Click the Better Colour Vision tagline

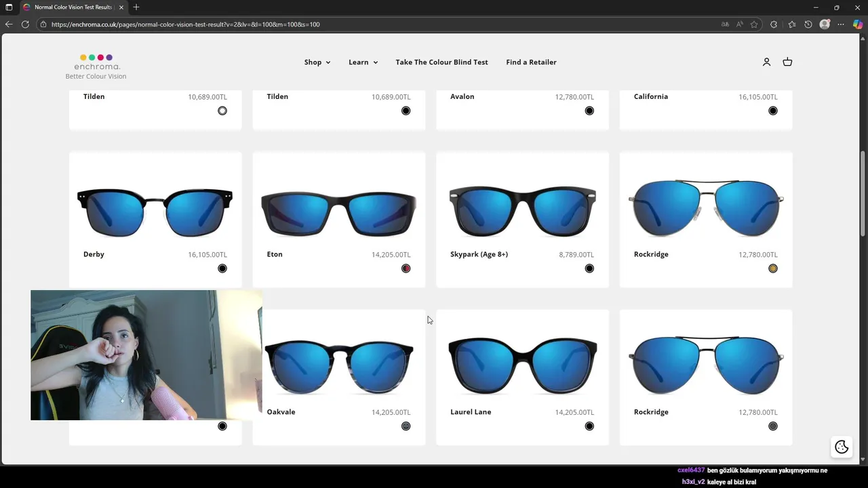click(96, 77)
